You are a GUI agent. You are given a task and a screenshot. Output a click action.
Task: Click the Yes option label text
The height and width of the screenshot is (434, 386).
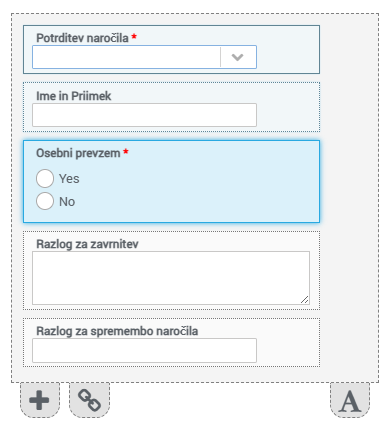pyautogui.click(x=69, y=179)
